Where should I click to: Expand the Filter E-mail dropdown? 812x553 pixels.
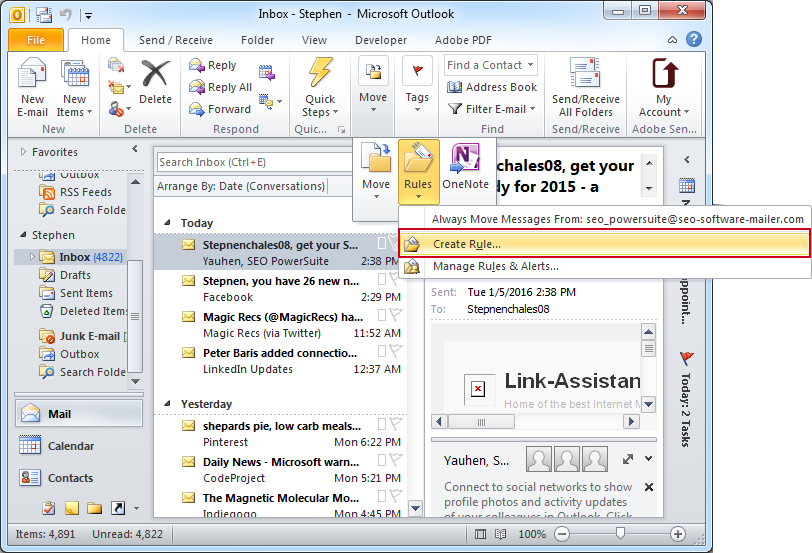click(492, 109)
